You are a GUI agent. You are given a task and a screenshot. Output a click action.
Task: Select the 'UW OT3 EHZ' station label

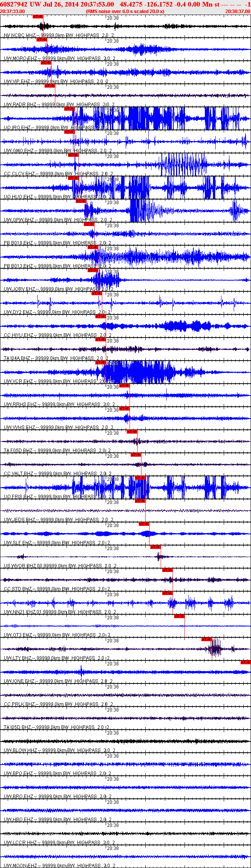pyautogui.click(x=18, y=635)
